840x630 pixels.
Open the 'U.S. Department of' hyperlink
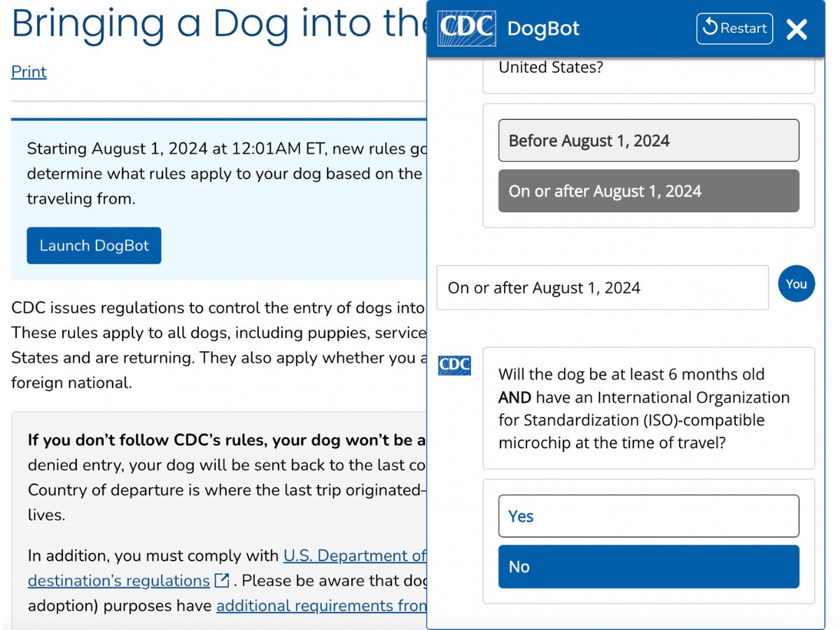coord(353,555)
